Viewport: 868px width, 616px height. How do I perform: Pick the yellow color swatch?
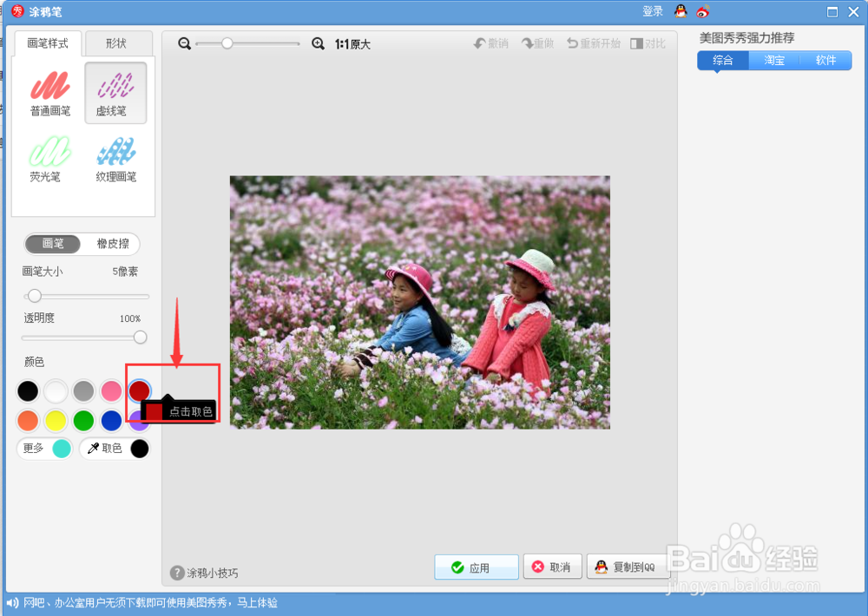[56, 421]
